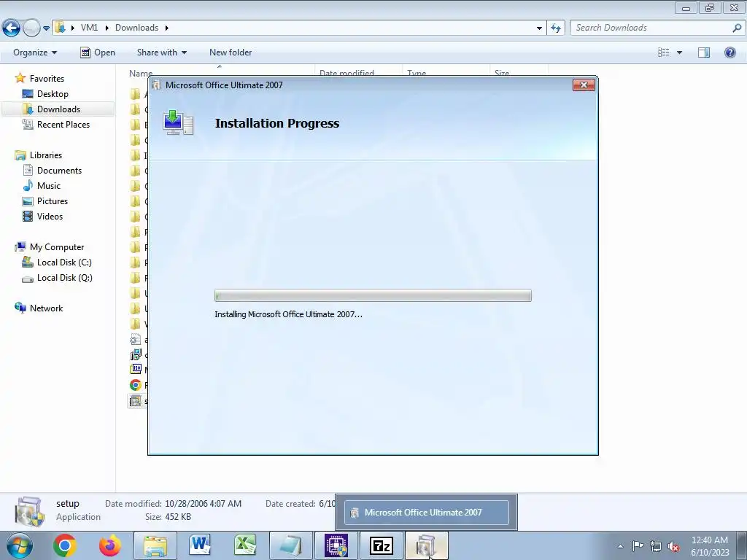Click the folder icon in address bar

(x=60, y=28)
